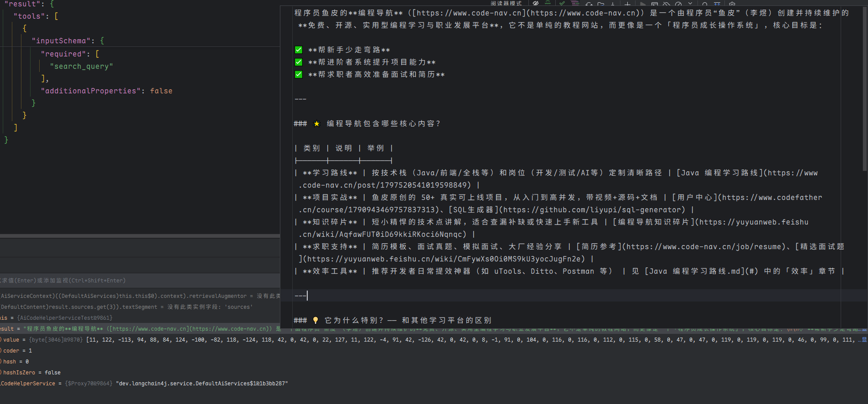The width and height of the screenshot is (868, 404).
Task: Click the table header "类别 | 说明 | 举例"
Action: [344, 148]
